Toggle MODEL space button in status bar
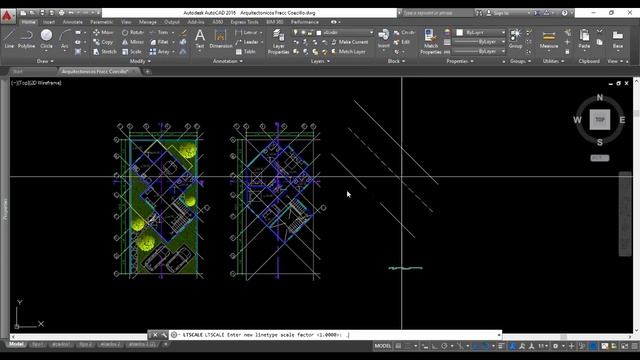 382,346
